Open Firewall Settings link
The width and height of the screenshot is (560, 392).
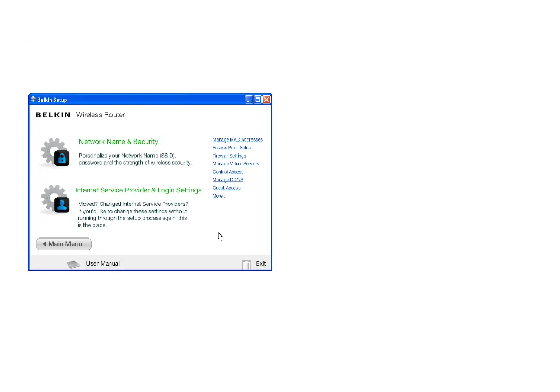click(229, 156)
